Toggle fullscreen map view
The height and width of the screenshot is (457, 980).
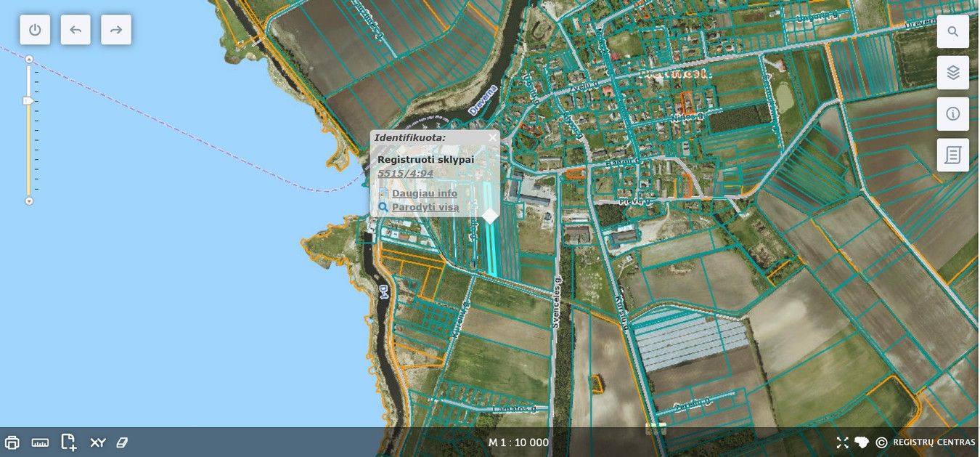(x=842, y=442)
